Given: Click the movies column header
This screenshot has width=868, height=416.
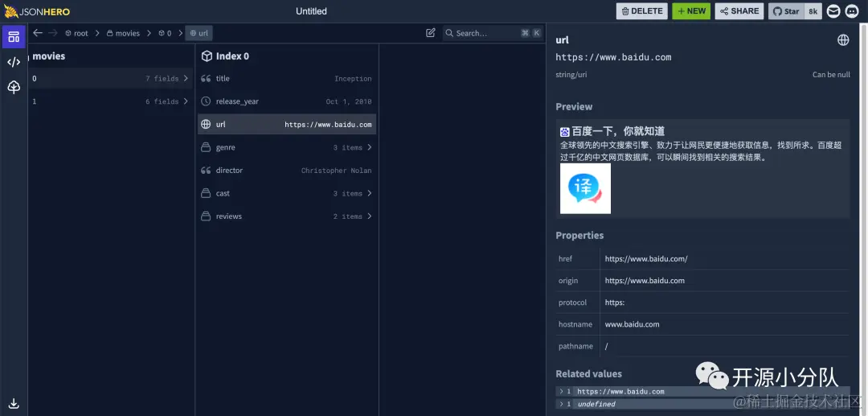Looking at the screenshot, I should tap(49, 56).
